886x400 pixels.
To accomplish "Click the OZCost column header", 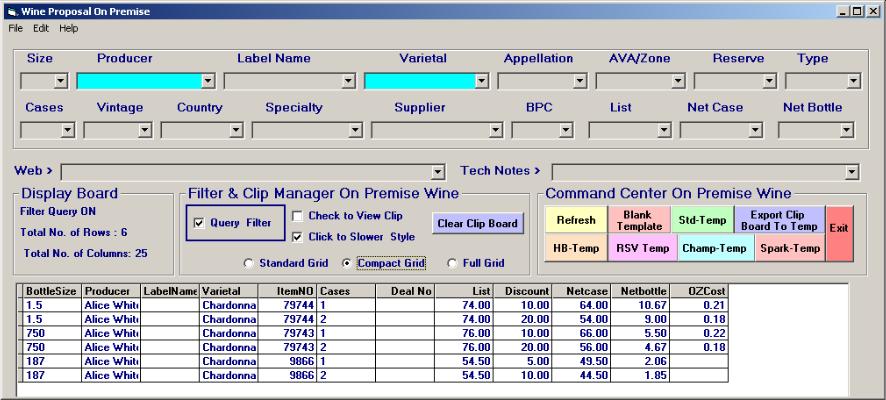I will click(x=699, y=292).
